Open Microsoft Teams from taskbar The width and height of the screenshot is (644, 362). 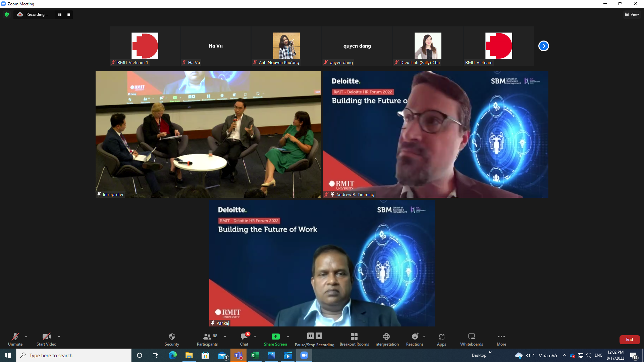tap(238, 355)
